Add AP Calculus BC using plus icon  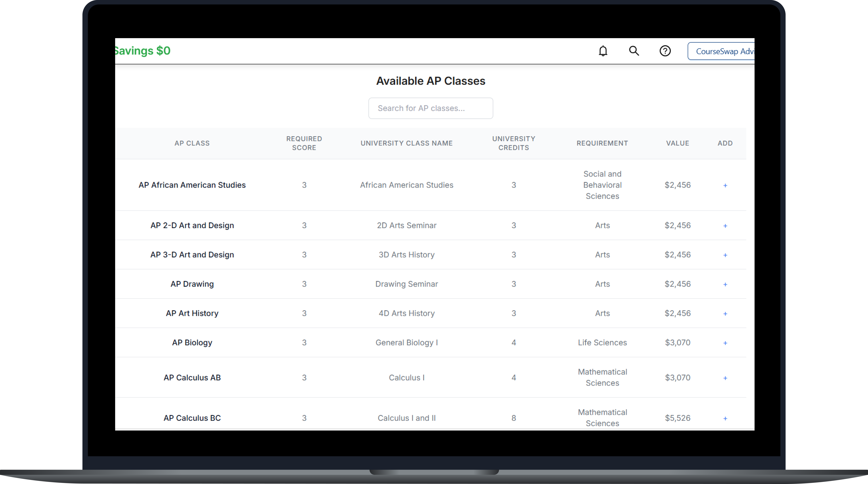point(725,418)
